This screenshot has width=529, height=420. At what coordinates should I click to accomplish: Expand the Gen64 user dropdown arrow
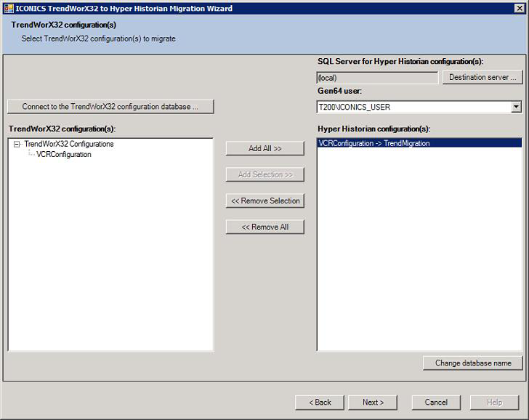point(516,107)
